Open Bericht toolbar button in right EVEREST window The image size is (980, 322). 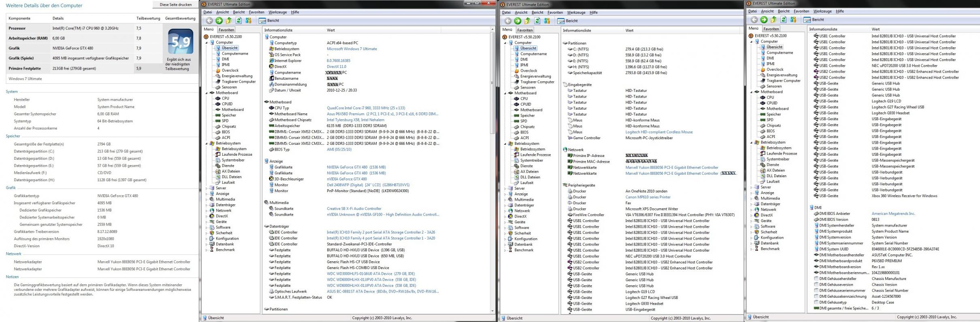[814, 19]
